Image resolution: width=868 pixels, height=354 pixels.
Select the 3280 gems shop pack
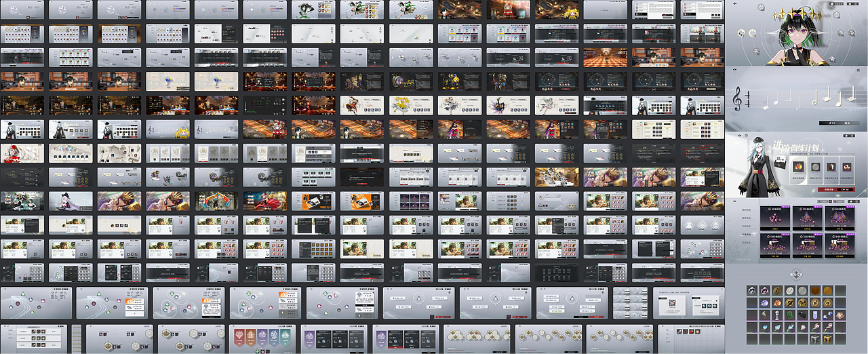coord(807,246)
